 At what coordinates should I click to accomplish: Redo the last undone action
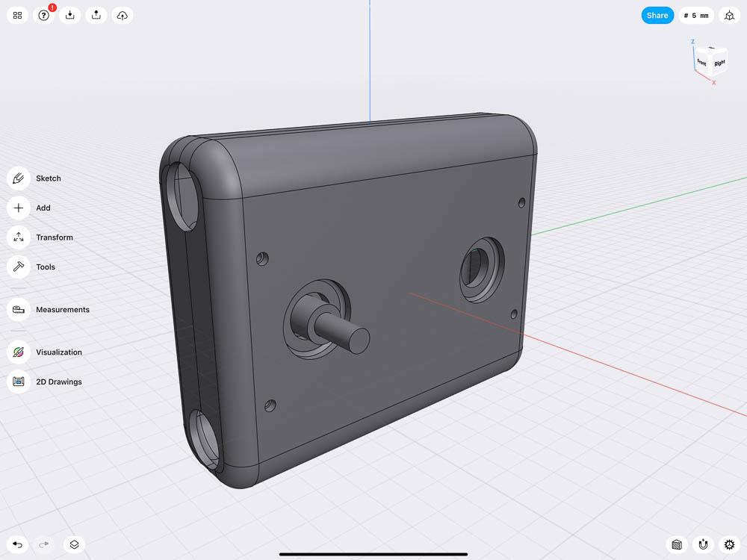click(44, 544)
